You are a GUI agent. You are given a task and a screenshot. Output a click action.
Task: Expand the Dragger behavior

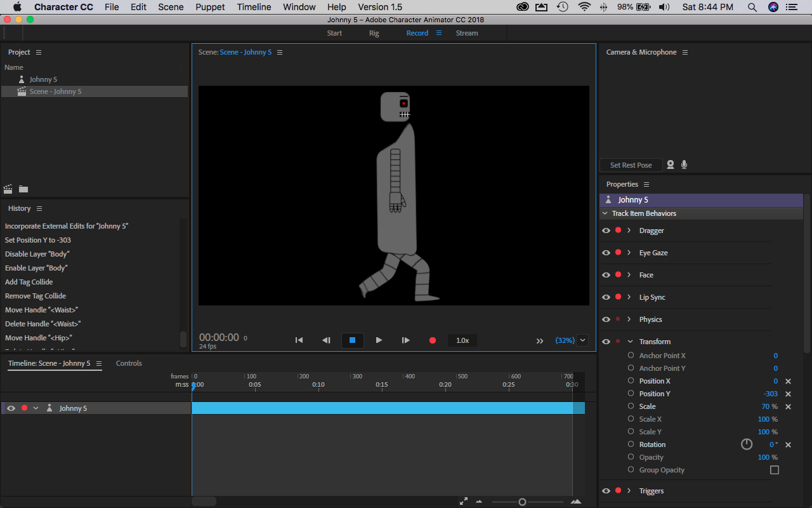pos(629,231)
